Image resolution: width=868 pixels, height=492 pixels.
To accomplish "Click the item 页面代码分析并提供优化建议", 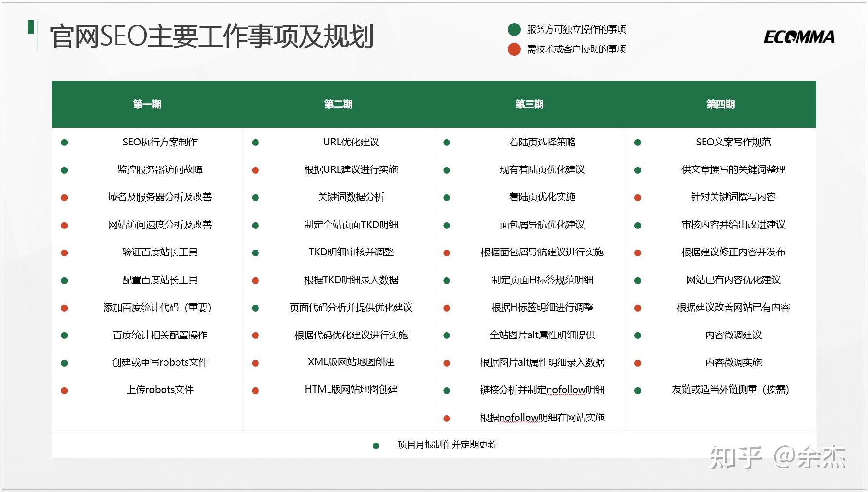I will coord(352,307).
